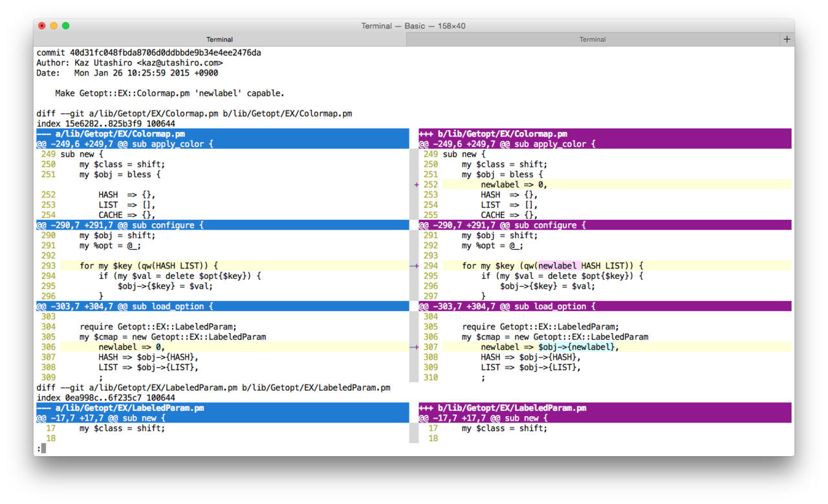Zoom the Terminal window with green button
Viewport: 828px width, 504px height.
click(x=65, y=26)
